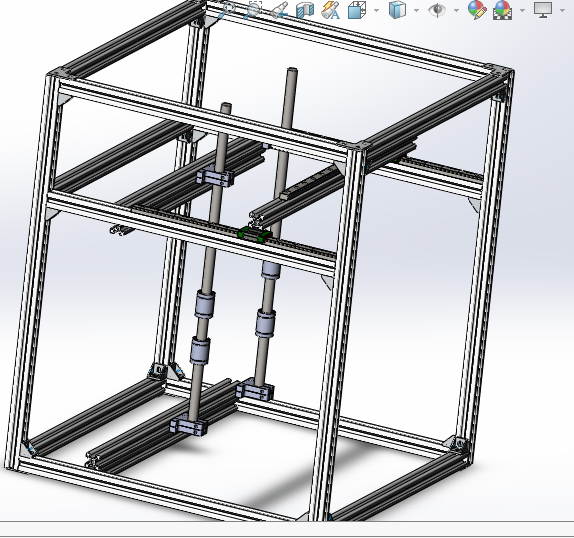This screenshot has height=538, width=574.
Task: Click the View Settings monitor icon
Action: pos(543,10)
